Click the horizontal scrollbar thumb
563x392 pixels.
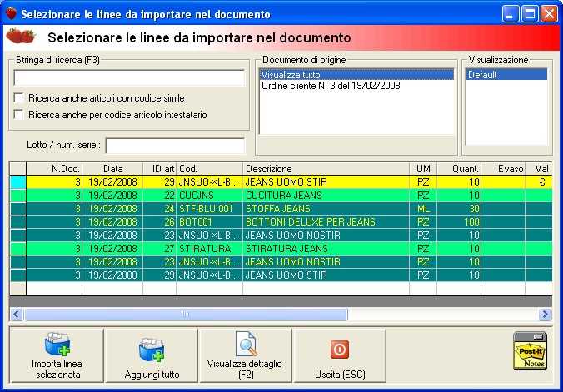click(x=186, y=315)
